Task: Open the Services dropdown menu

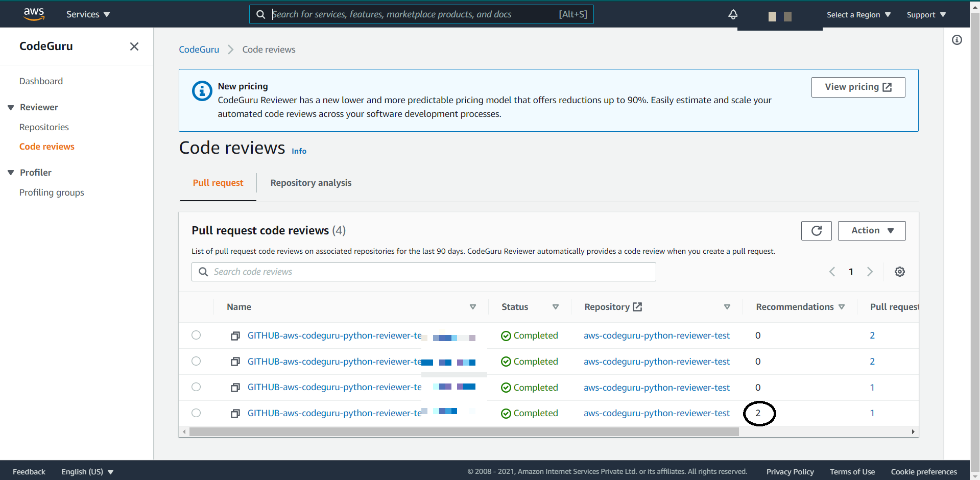Action: (x=88, y=14)
